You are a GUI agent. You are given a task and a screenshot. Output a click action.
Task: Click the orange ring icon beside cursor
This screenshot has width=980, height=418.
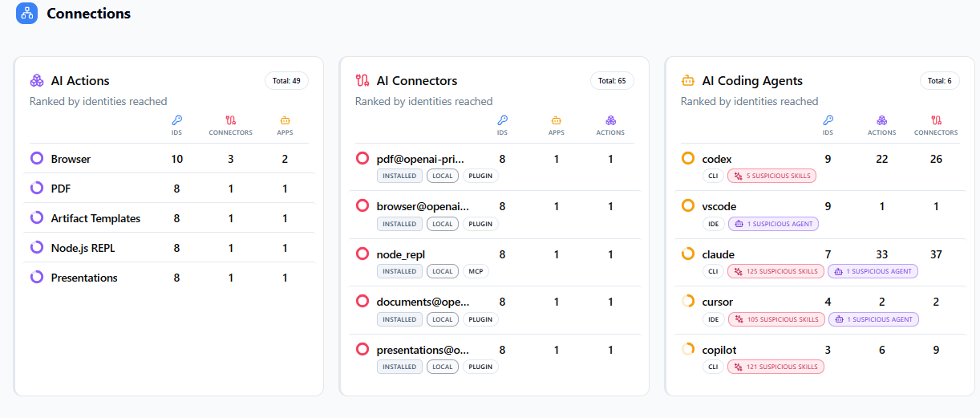pos(688,302)
